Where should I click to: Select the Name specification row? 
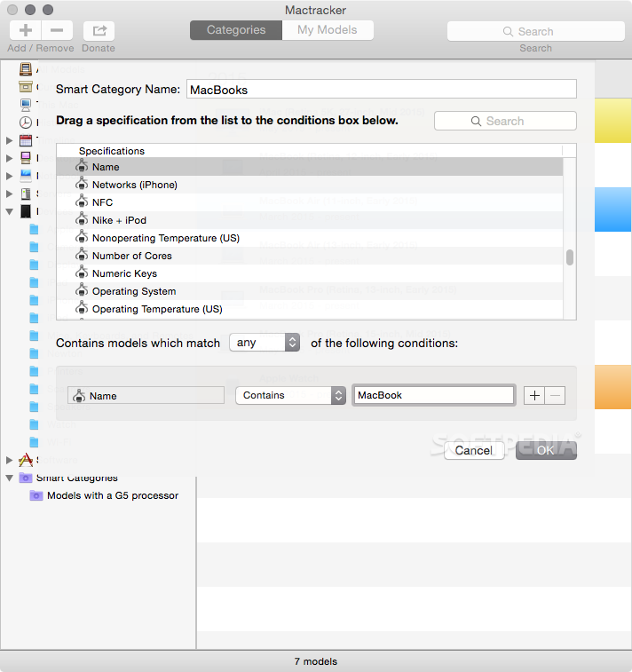click(310, 167)
